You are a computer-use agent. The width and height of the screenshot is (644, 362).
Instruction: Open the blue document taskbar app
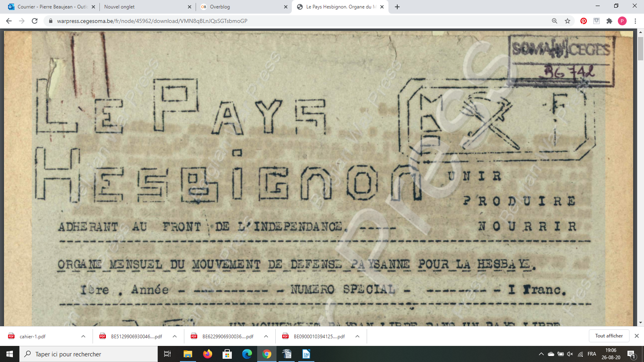pyautogui.click(x=306, y=354)
